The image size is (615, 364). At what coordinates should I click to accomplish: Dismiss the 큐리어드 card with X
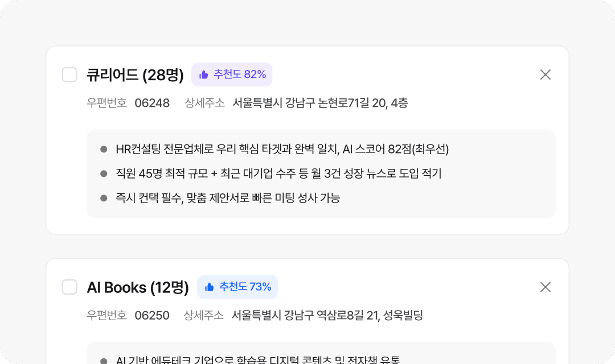[545, 75]
